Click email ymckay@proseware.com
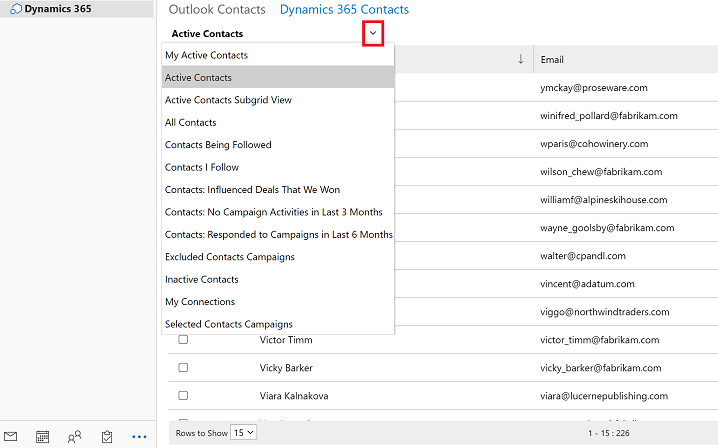 click(x=593, y=88)
